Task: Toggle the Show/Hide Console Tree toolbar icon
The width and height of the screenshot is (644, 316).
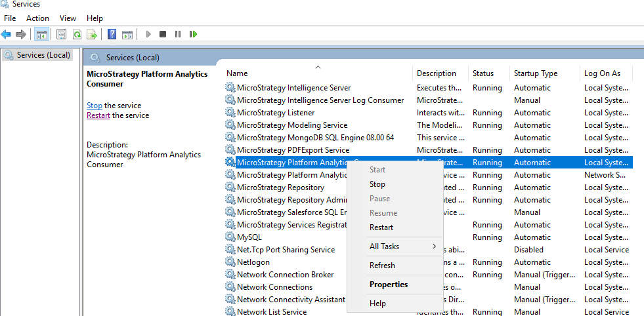Action: (42, 35)
